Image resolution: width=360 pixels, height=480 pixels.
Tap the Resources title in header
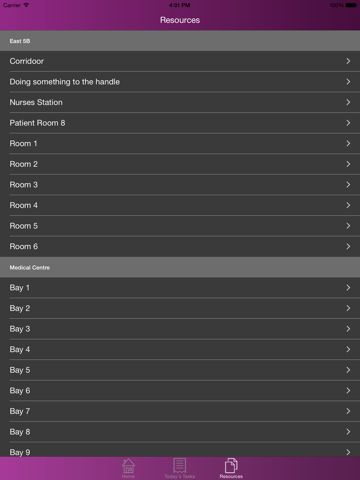[x=180, y=20]
